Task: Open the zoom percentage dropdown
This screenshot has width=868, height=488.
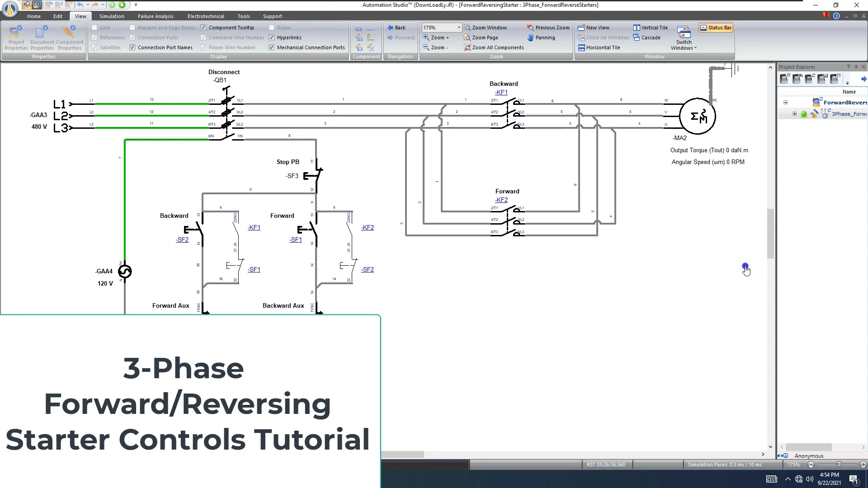Action: point(458,27)
